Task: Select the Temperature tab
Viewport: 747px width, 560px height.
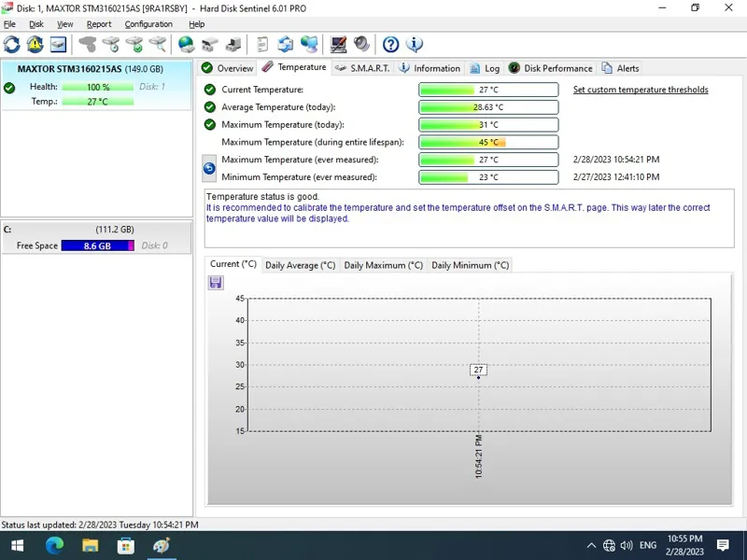Action: 295,67
